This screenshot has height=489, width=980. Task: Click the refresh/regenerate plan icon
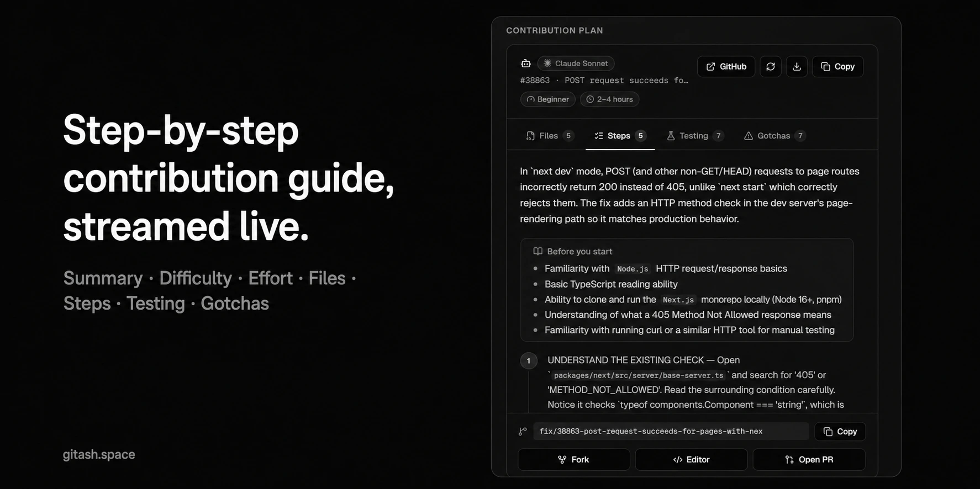[x=770, y=66]
